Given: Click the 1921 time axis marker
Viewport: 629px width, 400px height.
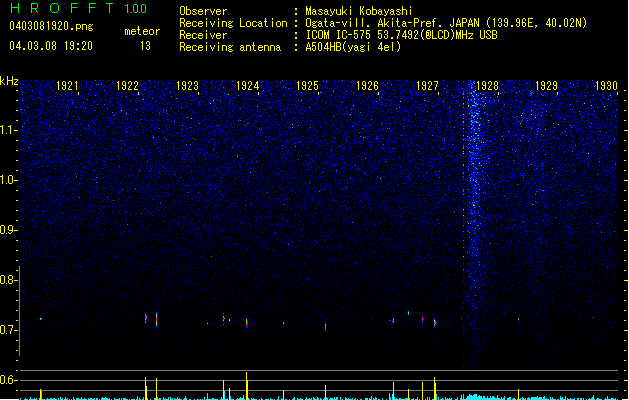Looking at the screenshot, I should point(67,86).
